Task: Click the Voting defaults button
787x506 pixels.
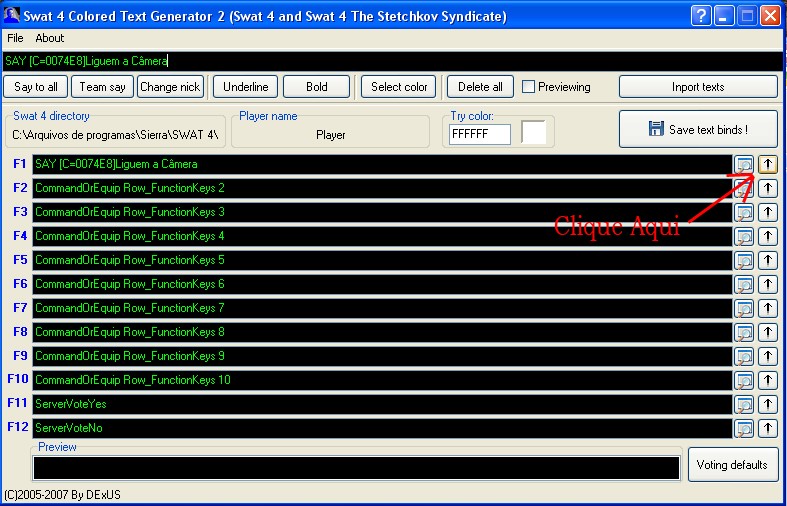Action: pyautogui.click(x=732, y=465)
